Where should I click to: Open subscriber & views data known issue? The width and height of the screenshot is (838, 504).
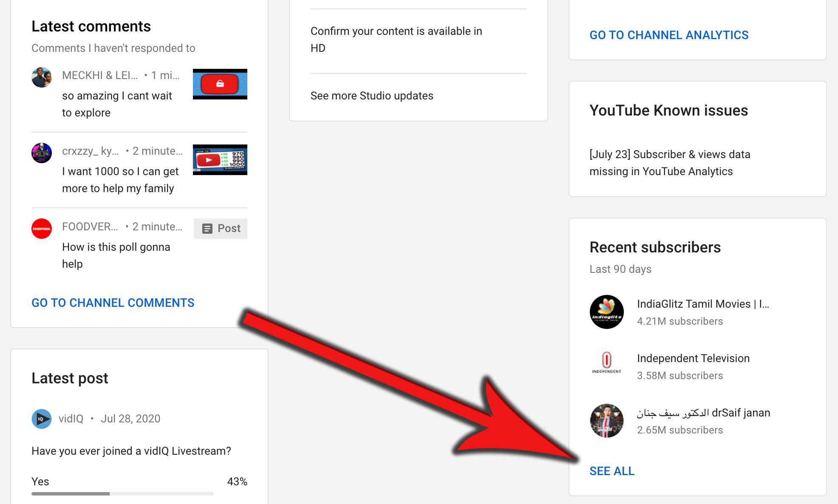(x=670, y=163)
